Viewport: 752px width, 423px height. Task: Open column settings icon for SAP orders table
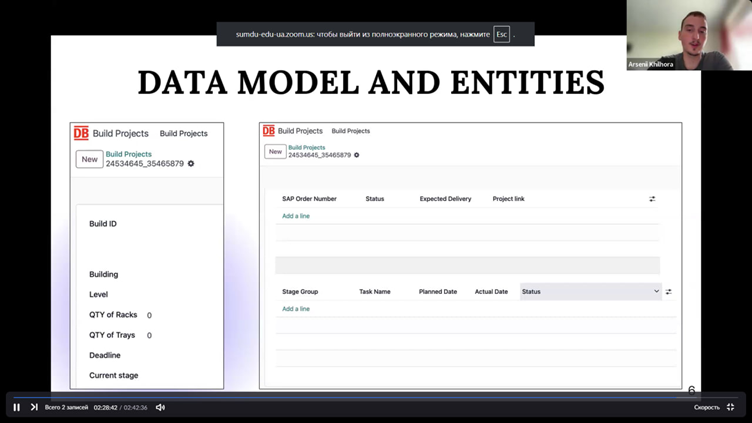[x=652, y=199]
